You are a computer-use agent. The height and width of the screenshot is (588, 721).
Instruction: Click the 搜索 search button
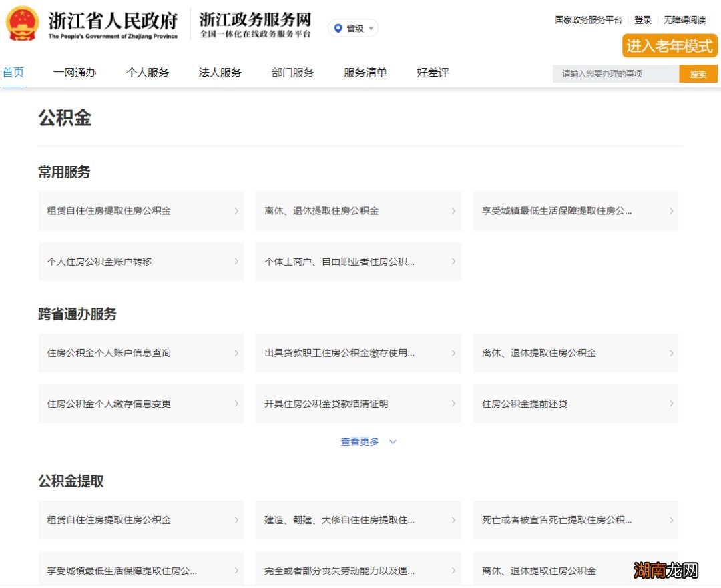pos(698,74)
